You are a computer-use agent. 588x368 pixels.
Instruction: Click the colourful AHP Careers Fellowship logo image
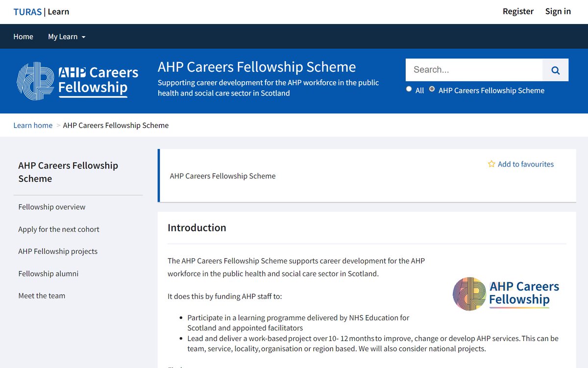pos(506,294)
